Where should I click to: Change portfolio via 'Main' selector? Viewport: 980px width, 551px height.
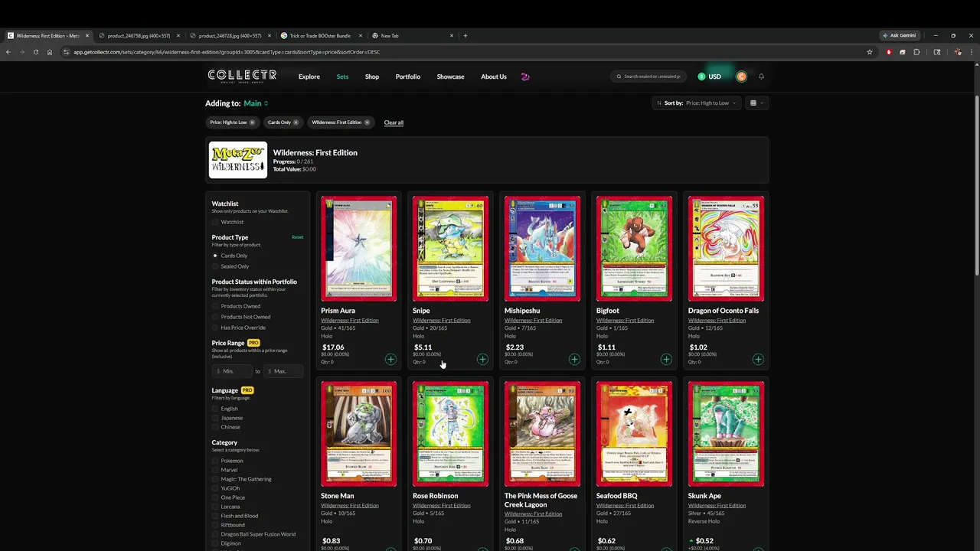pos(256,103)
